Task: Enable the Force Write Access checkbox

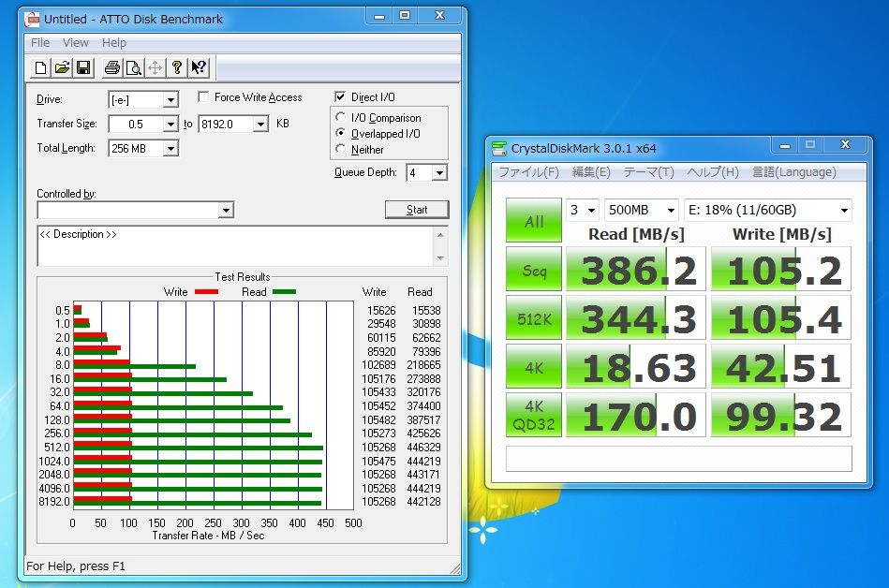Action: click(x=204, y=97)
